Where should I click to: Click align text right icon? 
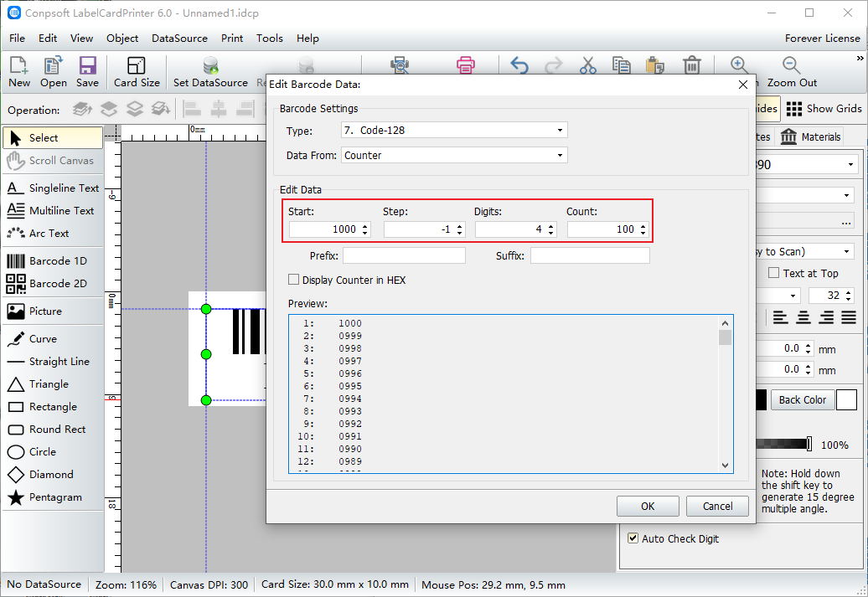click(826, 317)
